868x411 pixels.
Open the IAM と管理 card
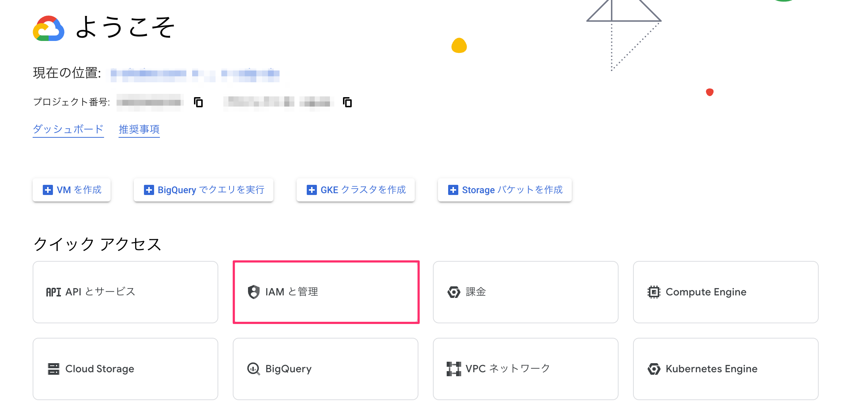(326, 292)
